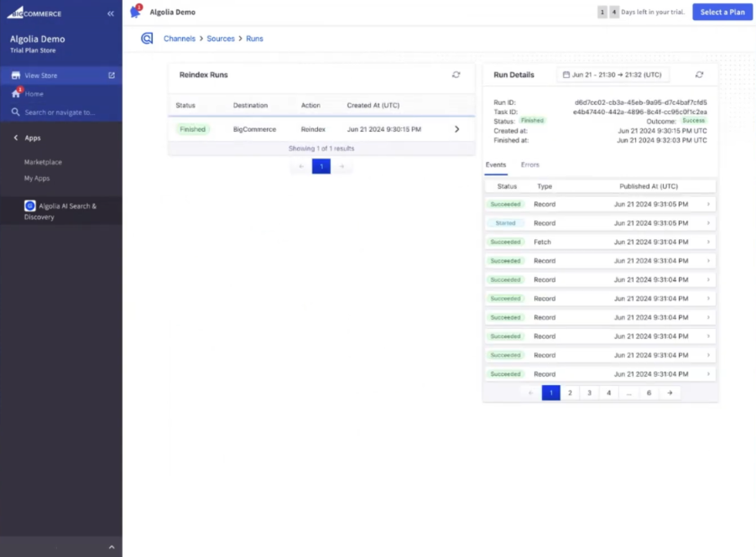Click the Task ID value
The image size is (756, 557).
[x=640, y=112]
